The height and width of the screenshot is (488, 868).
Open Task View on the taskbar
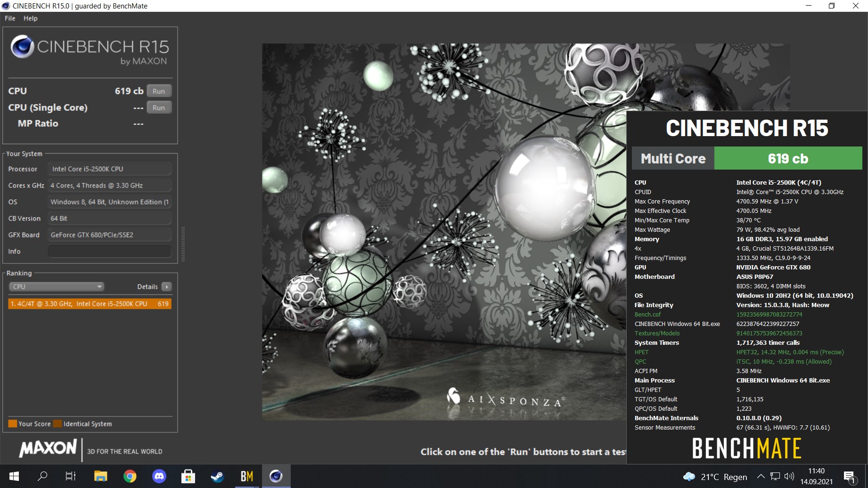71,476
